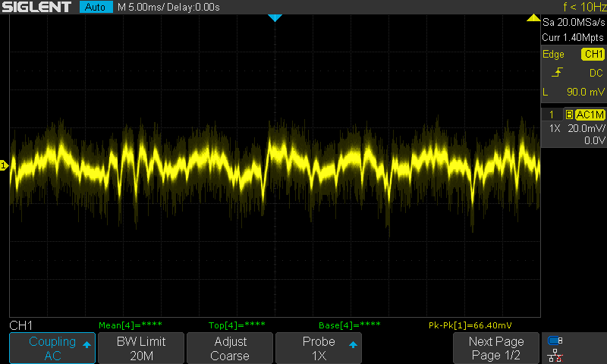Screen dimensions: 607x364
Task: Click the Curr 1.40Mpts memory depth
Action: tap(573, 37)
